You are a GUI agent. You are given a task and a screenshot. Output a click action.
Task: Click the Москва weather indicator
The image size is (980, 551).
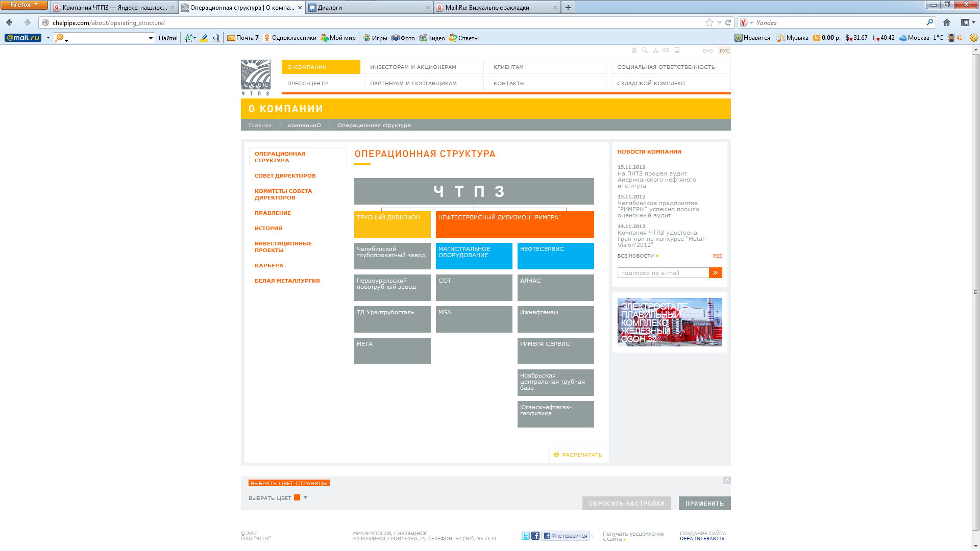coord(921,38)
